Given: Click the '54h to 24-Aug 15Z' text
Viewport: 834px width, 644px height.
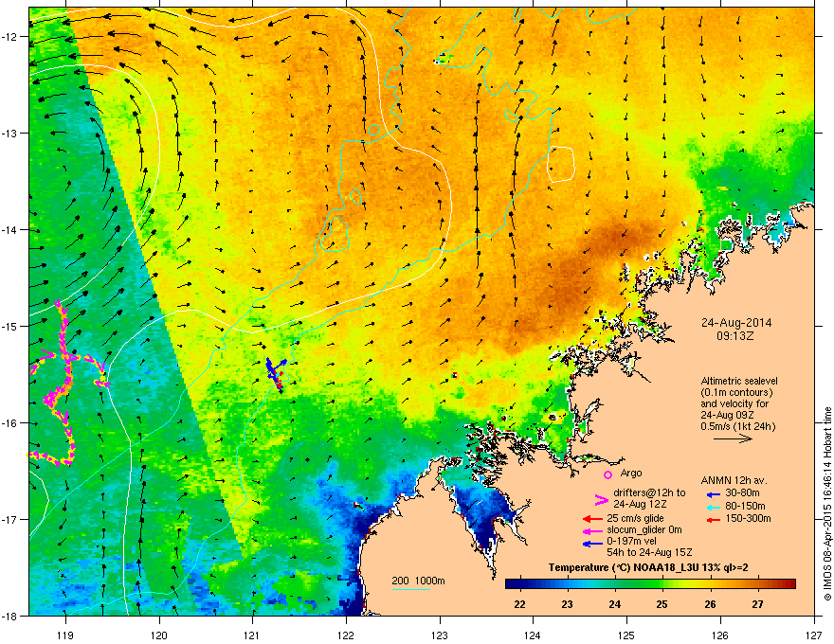Looking at the screenshot, I should [x=649, y=552].
